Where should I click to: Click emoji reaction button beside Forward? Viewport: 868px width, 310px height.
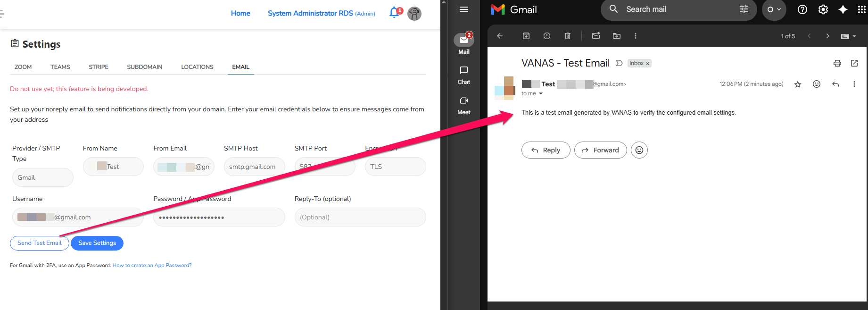coord(639,150)
